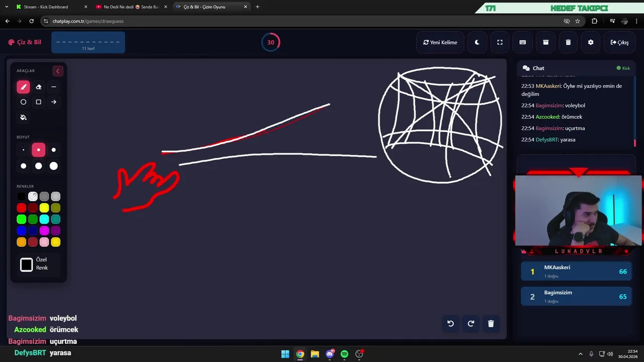The width and height of the screenshot is (644, 362).
Task: Click the archive box icon in toolbar
Action: (x=545, y=42)
